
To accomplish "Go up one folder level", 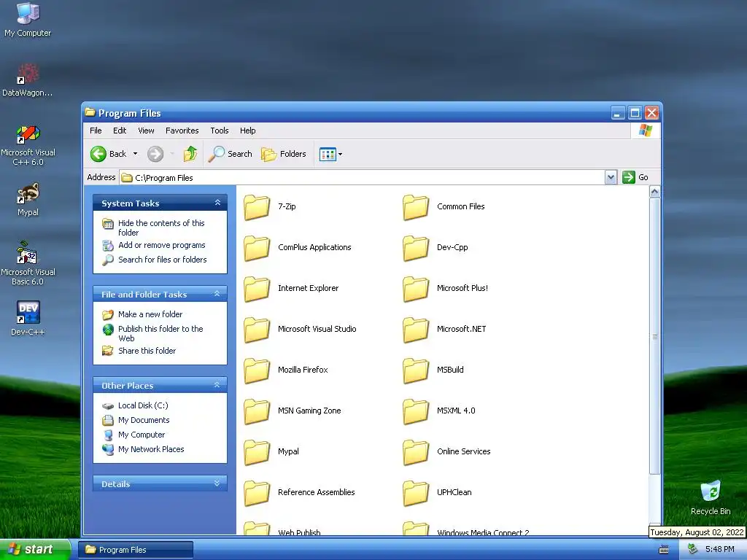I will pos(190,154).
